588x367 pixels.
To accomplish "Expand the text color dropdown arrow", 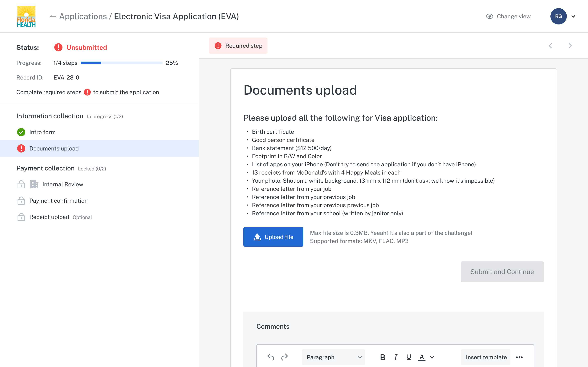I will (x=432, y=357).
